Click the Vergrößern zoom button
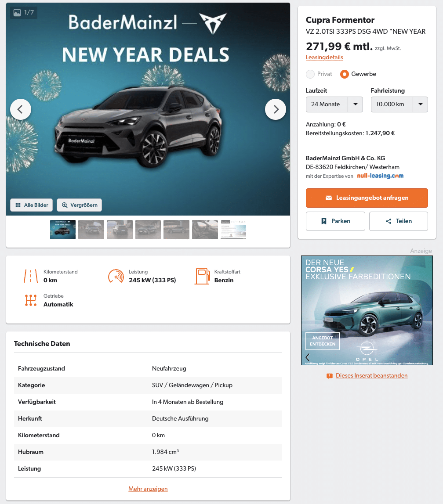The width and height of the screenshot is (443, 504). [80, 205]
